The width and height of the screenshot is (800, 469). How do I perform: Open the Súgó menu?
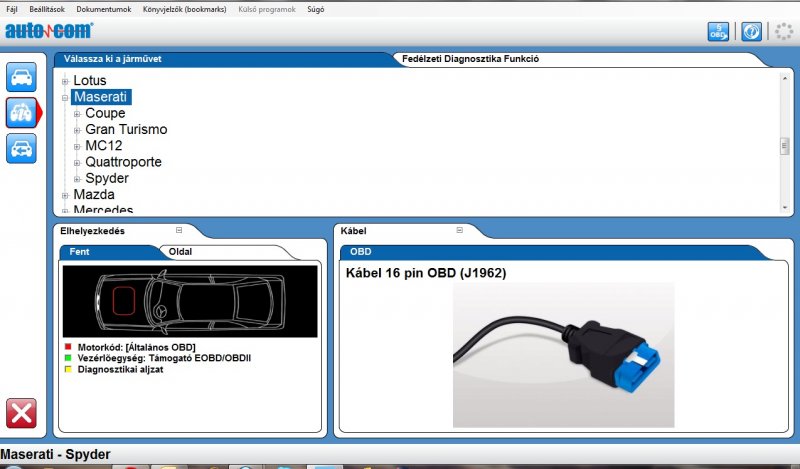[316, 9]
